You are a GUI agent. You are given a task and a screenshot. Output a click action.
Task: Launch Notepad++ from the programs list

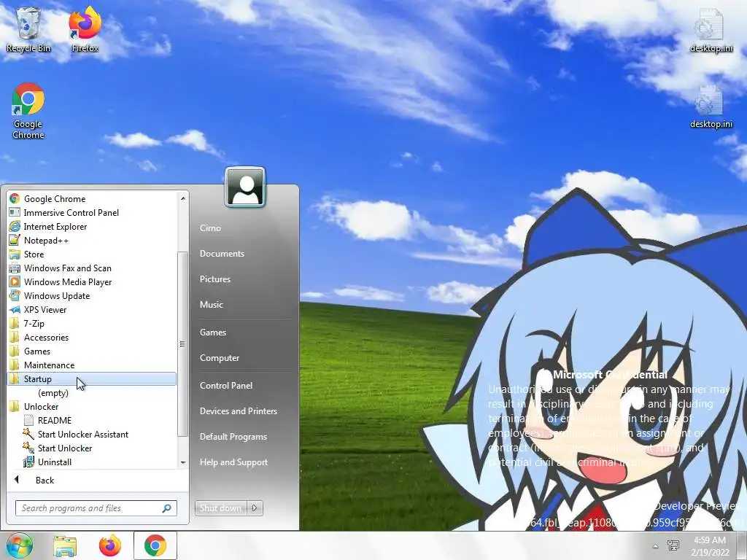pyautogui.click(x=92, y=240)
